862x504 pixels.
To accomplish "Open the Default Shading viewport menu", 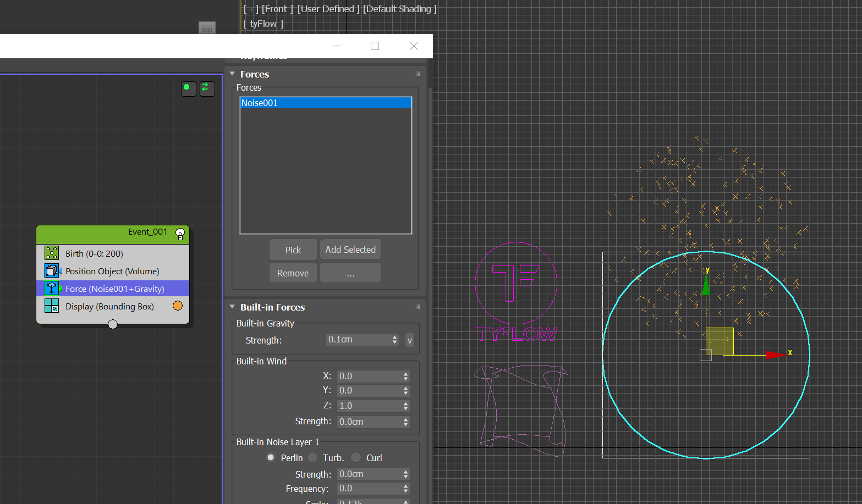I will (399, 9).
